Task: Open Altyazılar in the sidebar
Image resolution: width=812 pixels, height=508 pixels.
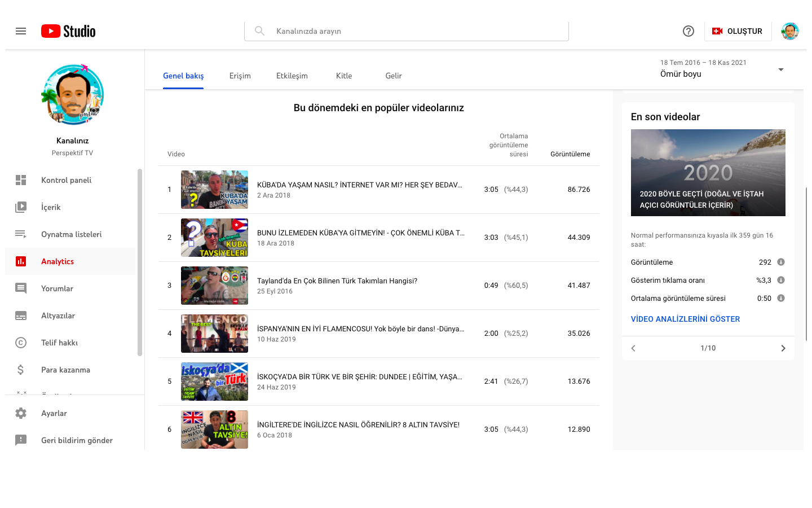Action: (70, 316)
